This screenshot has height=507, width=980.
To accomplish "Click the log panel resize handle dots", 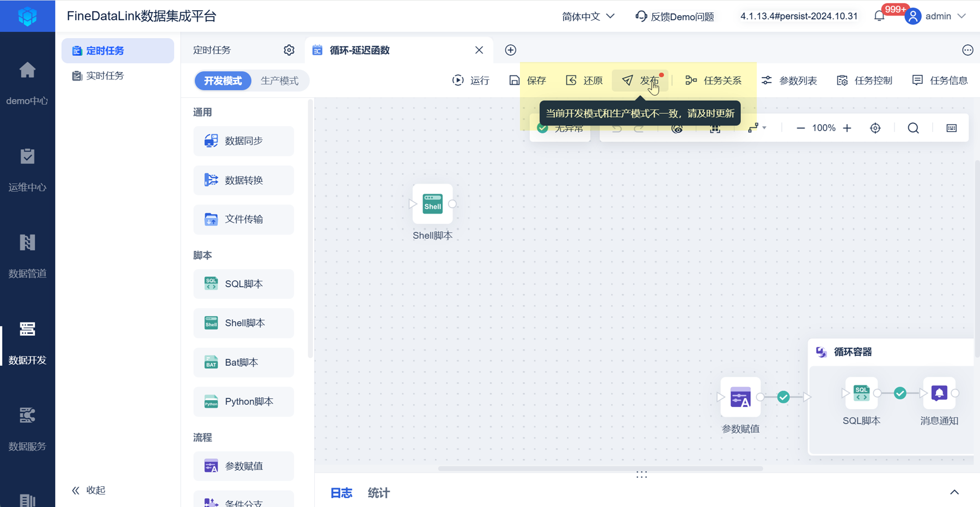I will (x=642, y=475).
